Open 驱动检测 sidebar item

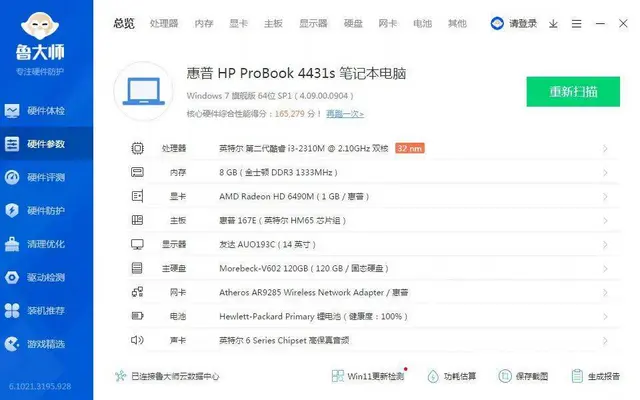tap(46, 278)
